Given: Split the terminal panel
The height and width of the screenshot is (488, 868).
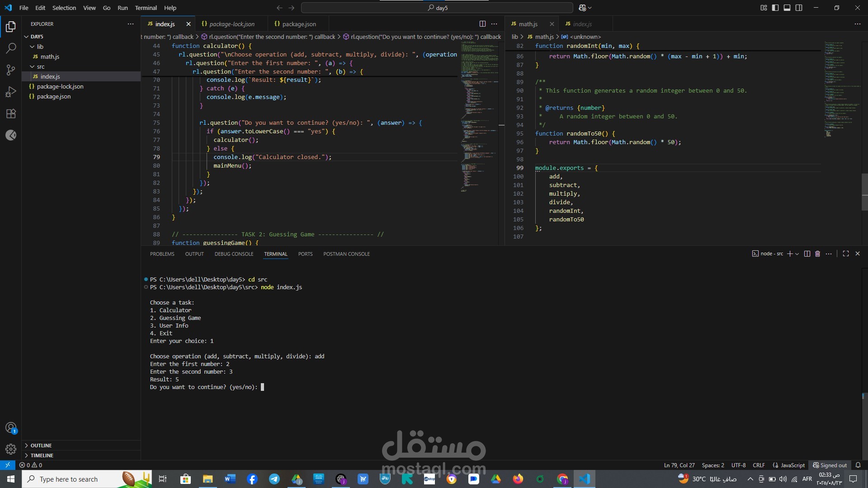Looking at the screenshot, I should click(x=807, y=254).
